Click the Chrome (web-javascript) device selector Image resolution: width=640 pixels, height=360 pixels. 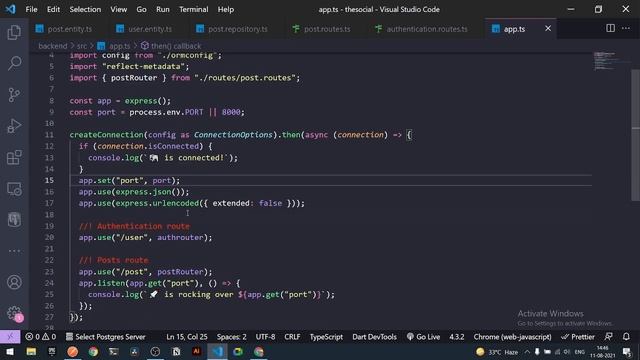point(512,337)
